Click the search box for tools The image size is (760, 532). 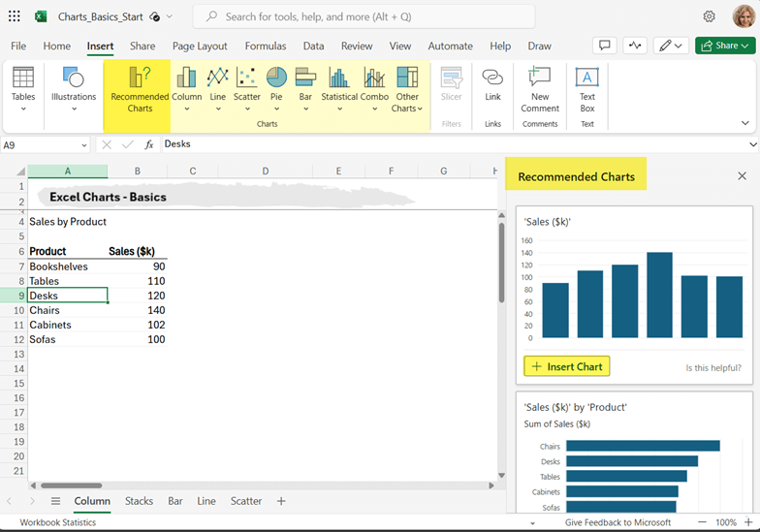[364, 17]
